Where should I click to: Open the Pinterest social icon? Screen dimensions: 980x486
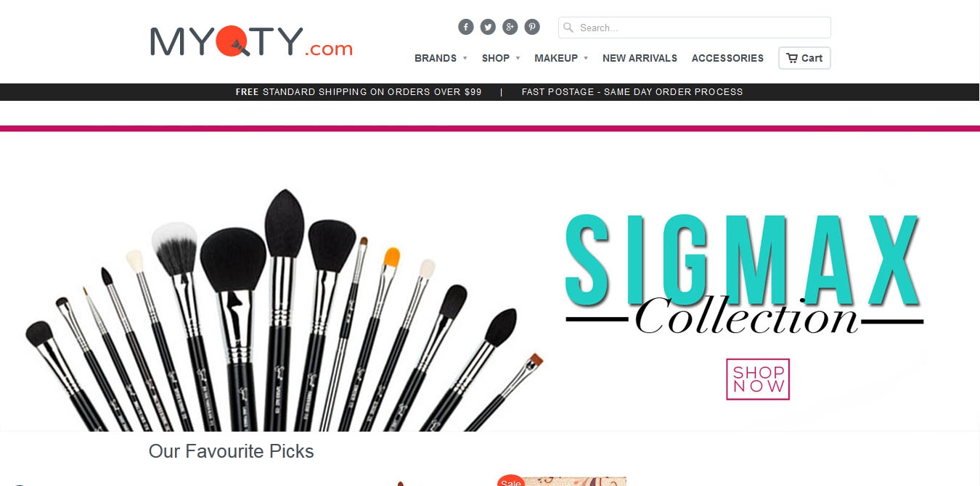pos(532,27)
